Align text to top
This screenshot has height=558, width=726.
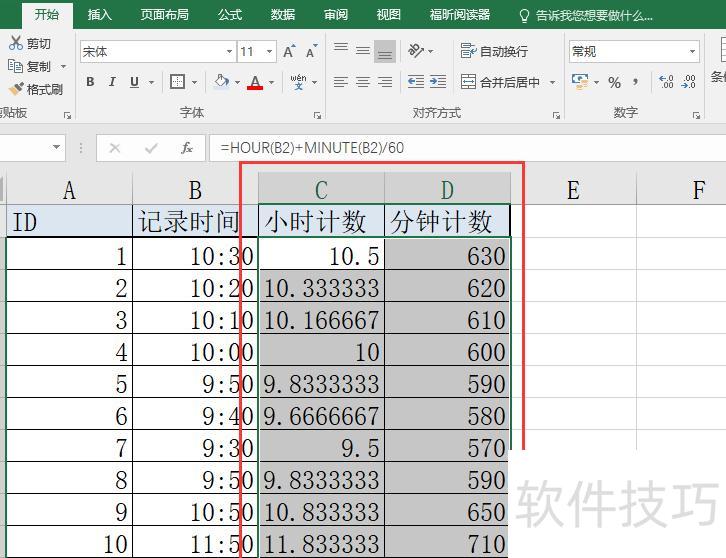tap(341, 47)
